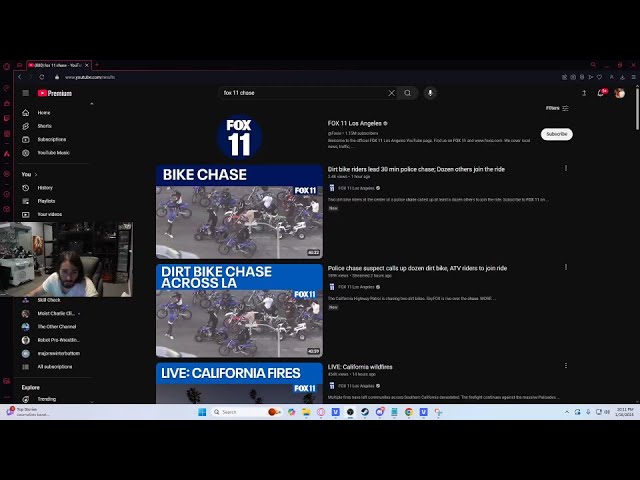The image size is (640, 480).
Task: Clear the search text with X
Action: 391,93
